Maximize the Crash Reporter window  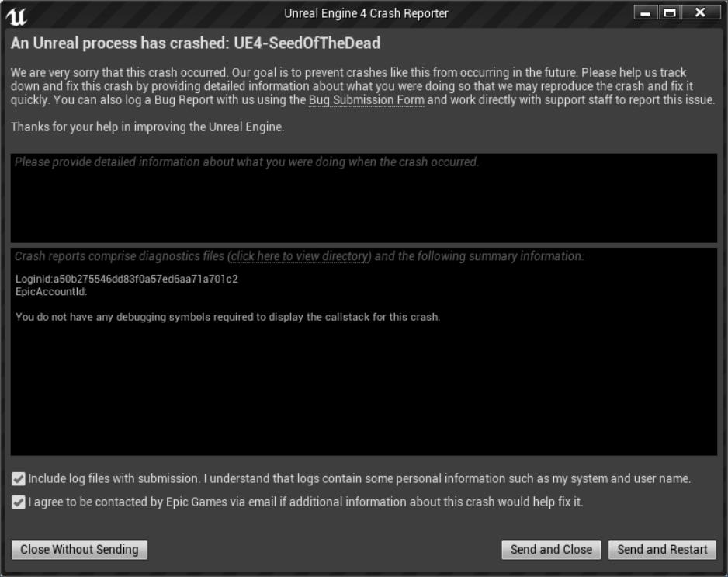click(x=670, y=12)
